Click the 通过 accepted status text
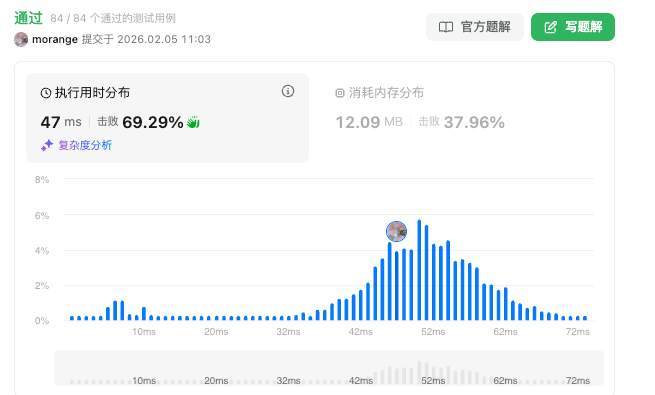Viewport: 655px width, 395px height. (x=28, y=18)
